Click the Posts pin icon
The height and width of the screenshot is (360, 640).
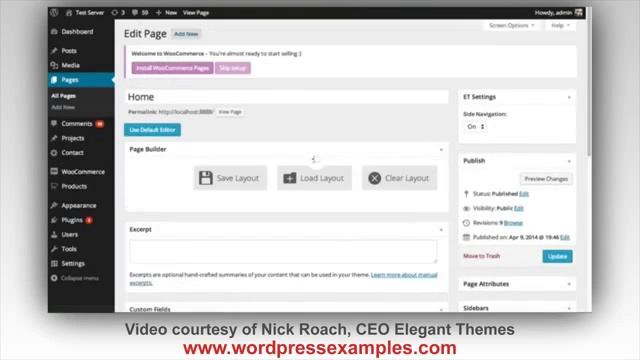pos(54,51)
